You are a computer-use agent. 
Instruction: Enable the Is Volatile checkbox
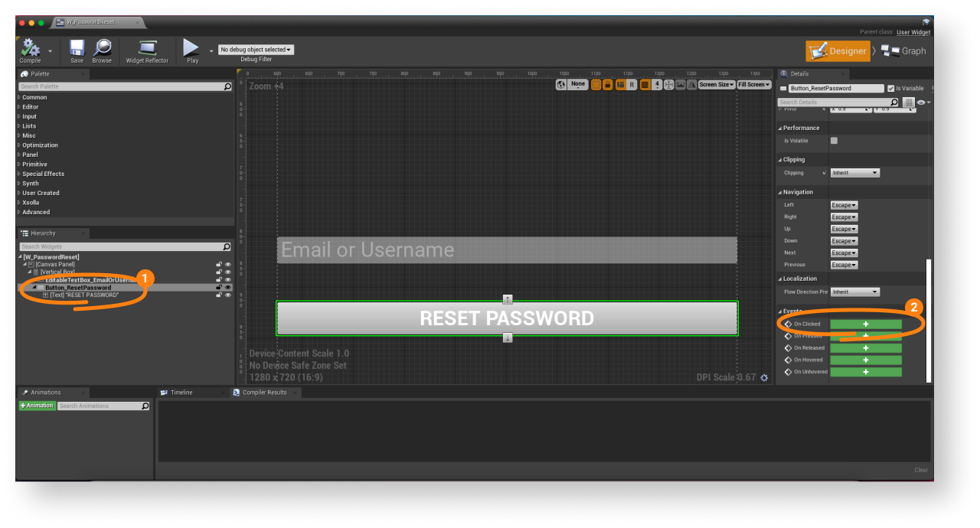click(x=834, y=141)
